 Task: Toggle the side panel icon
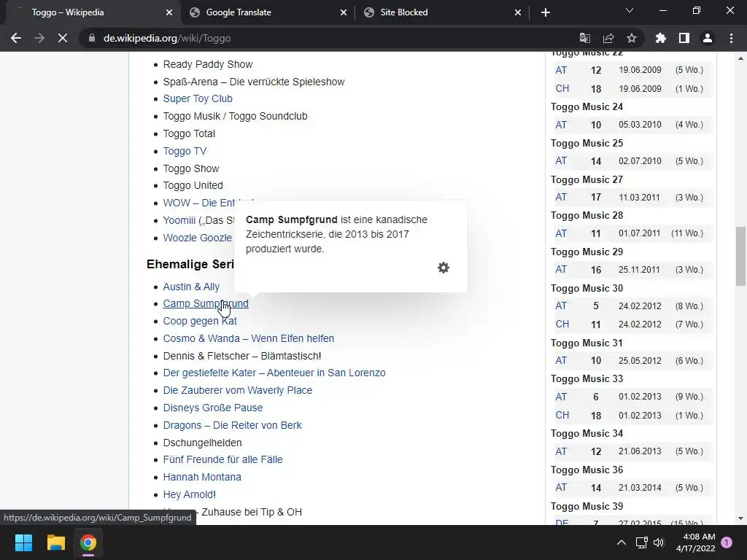point(684,38)
